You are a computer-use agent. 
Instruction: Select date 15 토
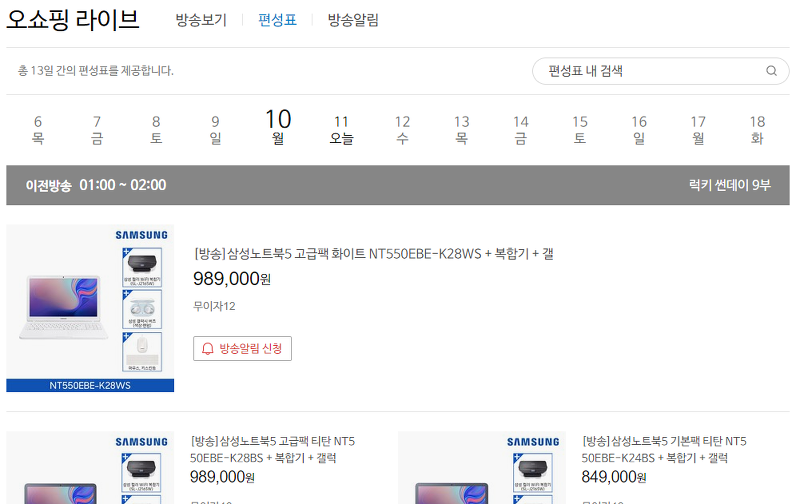[580, 130]
